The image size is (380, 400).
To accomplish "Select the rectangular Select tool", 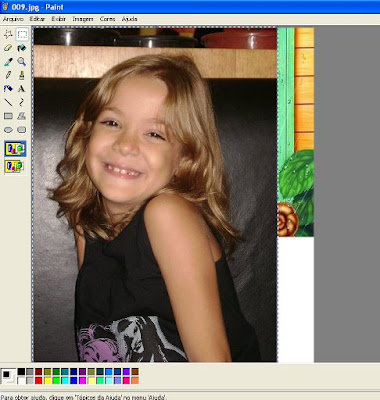I will [22, 34].
